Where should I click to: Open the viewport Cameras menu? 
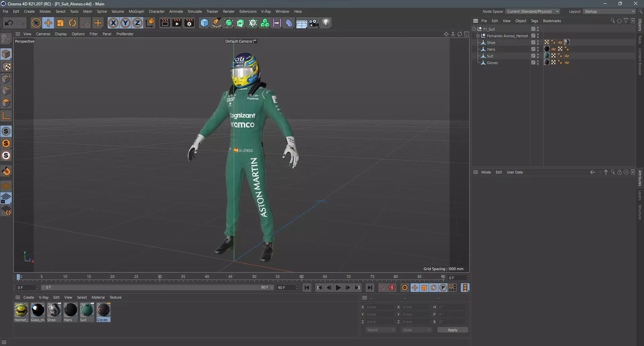click(43, 34)
